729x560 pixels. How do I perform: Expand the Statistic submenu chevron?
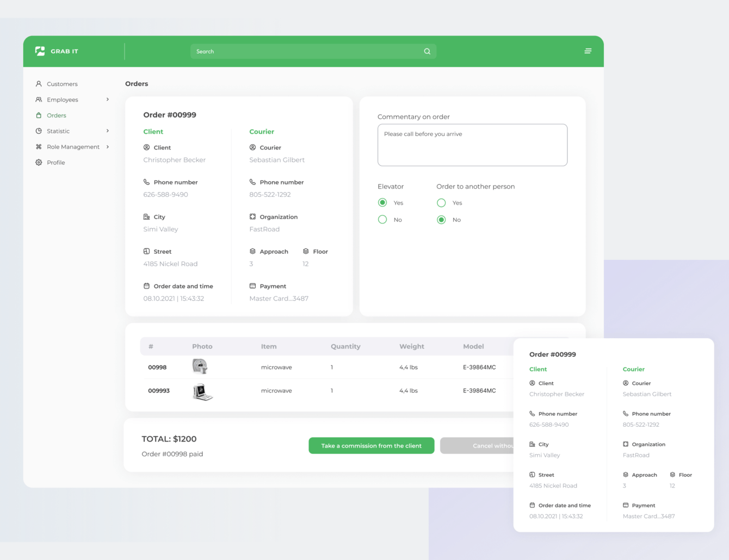[108, 131]
